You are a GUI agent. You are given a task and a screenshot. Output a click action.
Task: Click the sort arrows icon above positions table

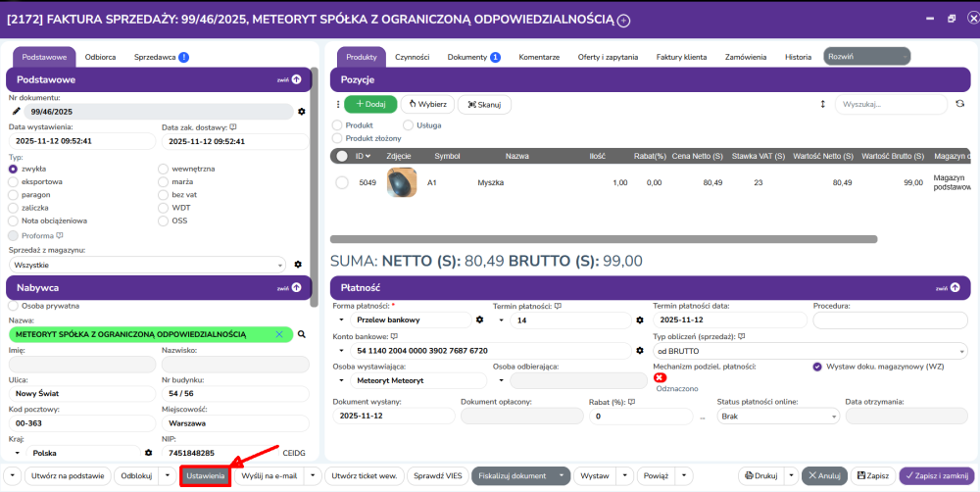[823, 103]
